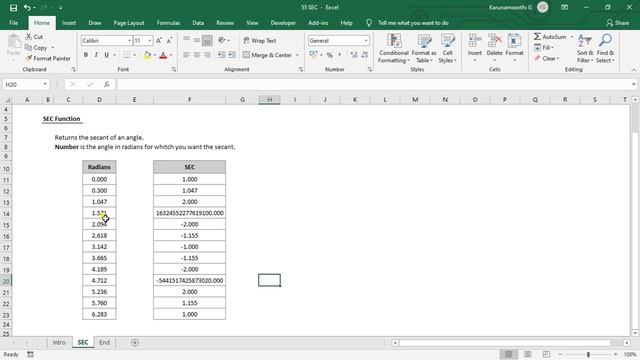This screenshot has width=640, height=360.
Task: Open the Number Format General dropdown
Action: [x=366, y=40]
